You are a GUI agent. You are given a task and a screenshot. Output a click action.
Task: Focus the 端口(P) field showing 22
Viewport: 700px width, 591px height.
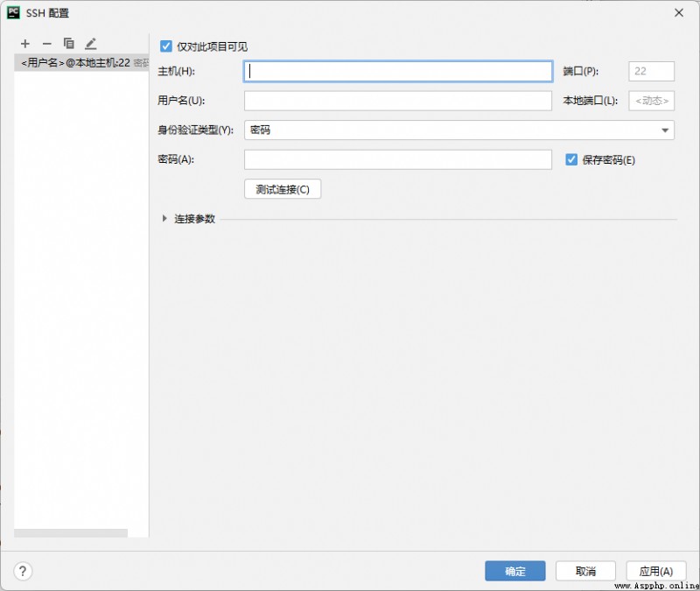[x=651, y=72]
